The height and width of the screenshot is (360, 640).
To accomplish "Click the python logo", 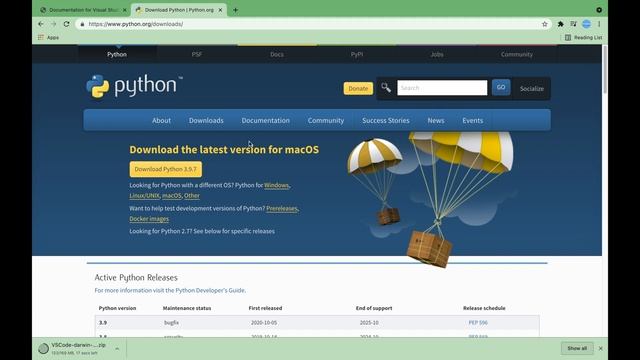I will [x=134, y=86].
